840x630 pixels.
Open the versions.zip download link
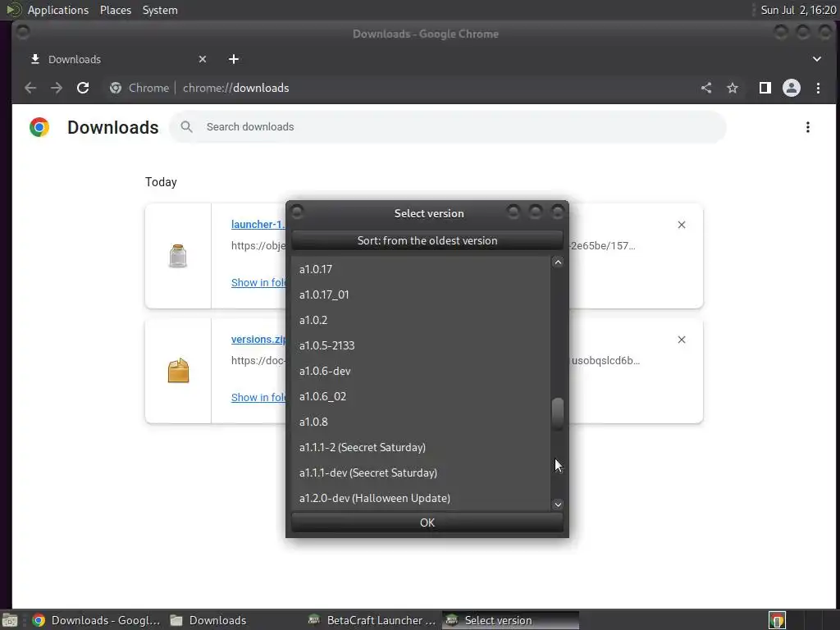[258, 339]
